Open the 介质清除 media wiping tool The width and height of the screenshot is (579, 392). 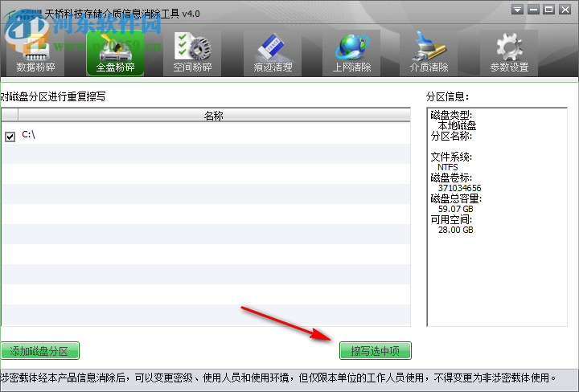tap(429, 53)
